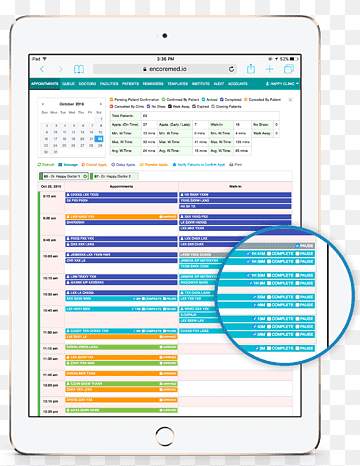
Task: Click the Cancel Appts. link
Action: click(94, 165)
